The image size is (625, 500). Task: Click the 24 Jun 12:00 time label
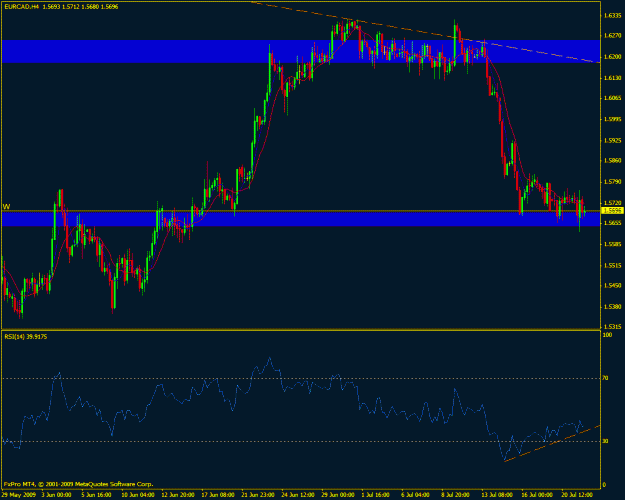298,495
